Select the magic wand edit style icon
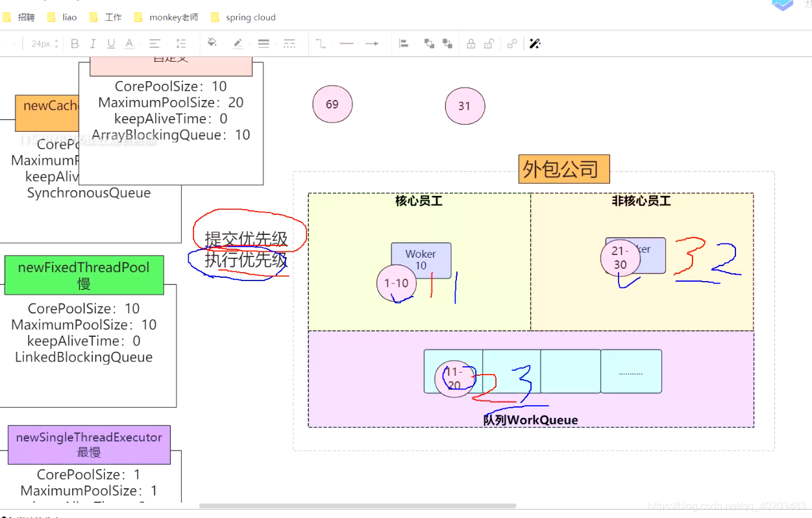Image resolution: width=812 pixels, height=518 pixels. [534, 43]
